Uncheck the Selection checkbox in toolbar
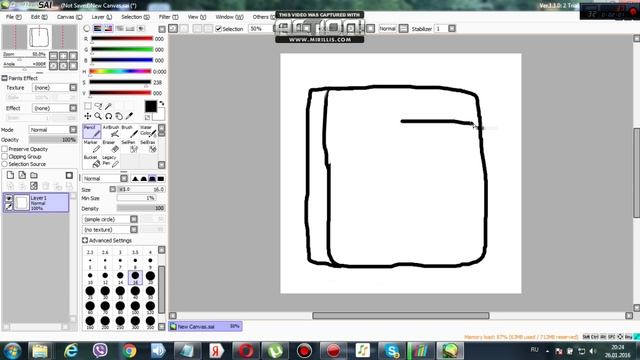This screenshot has height=360, width=640. click(218, 29)
